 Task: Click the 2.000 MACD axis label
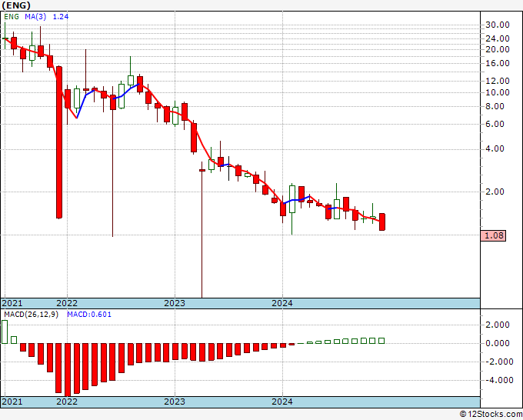click(x=498, y=325)
